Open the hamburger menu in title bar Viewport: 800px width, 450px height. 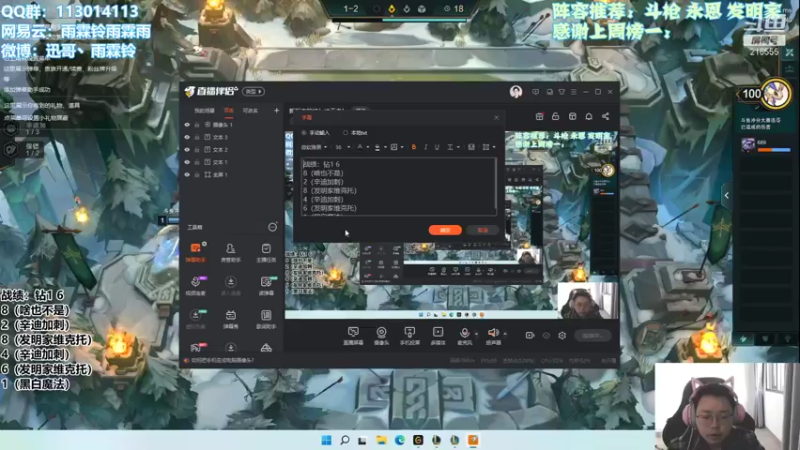[x=573, y=92]
